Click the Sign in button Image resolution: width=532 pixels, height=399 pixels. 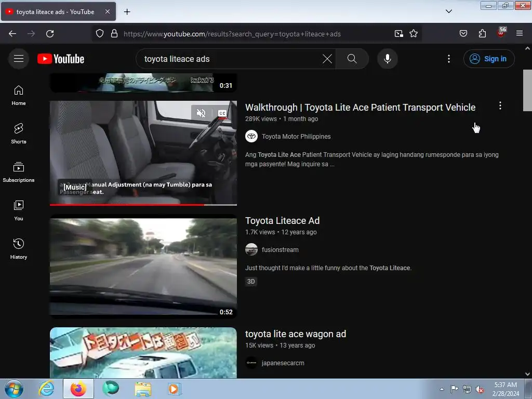(x=489, y=59)
